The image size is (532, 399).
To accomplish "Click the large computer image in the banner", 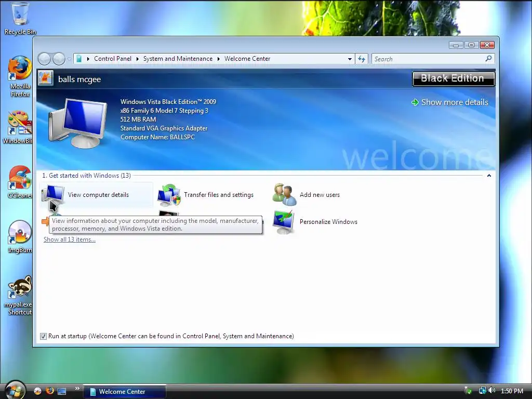I will [78, 124].
